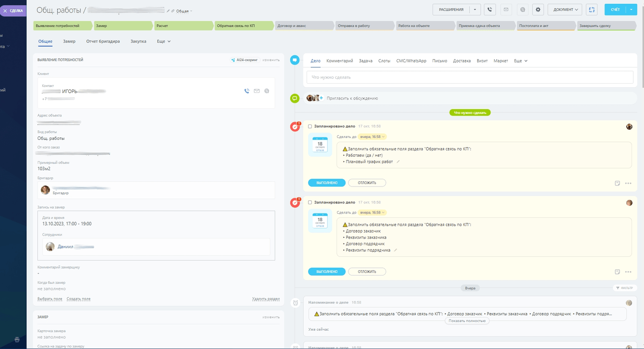Image resolution: width=644 pixels, height=349 pixels.
Task: Click Показать полностью on the reminder
Action: pyautogui.click(x=467, y=321)
